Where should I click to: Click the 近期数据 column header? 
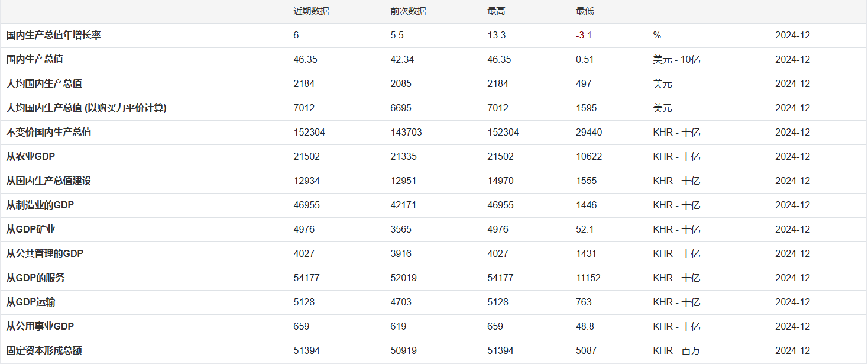click(311, 11)
